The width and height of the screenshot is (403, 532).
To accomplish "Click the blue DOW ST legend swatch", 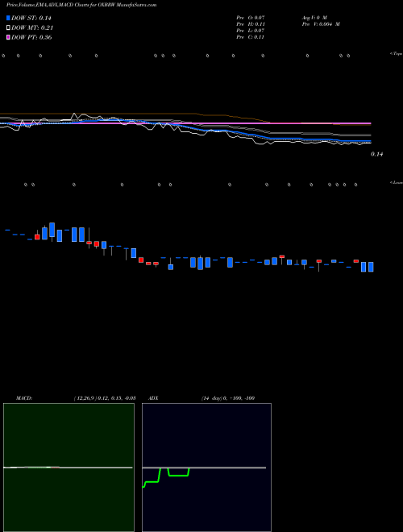I will pos(8,18).
